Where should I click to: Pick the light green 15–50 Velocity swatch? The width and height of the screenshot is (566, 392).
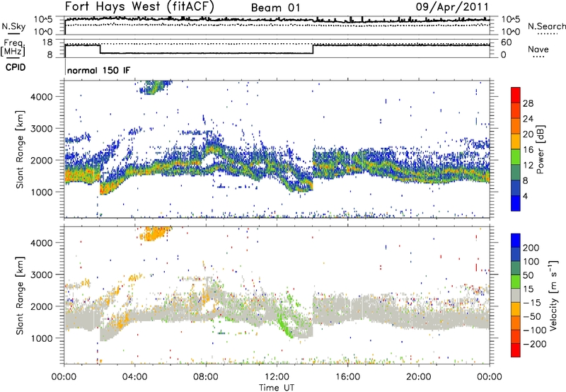pos(516,282)
